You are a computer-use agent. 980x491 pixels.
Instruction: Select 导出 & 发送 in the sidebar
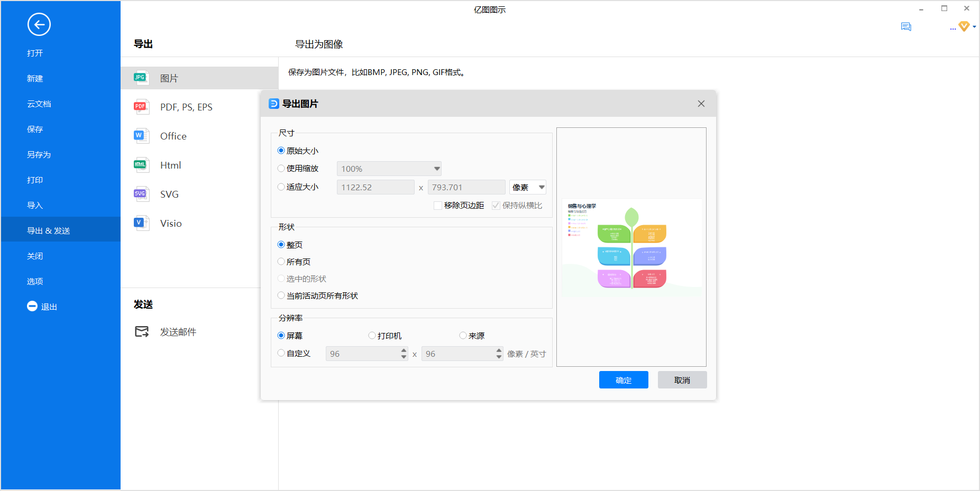point(61,230)
